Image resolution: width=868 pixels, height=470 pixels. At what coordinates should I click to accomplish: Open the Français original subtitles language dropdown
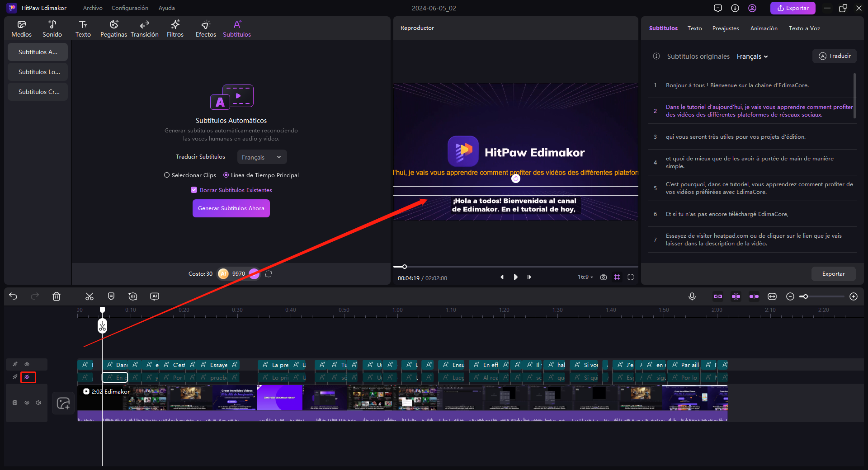[752, 56]
